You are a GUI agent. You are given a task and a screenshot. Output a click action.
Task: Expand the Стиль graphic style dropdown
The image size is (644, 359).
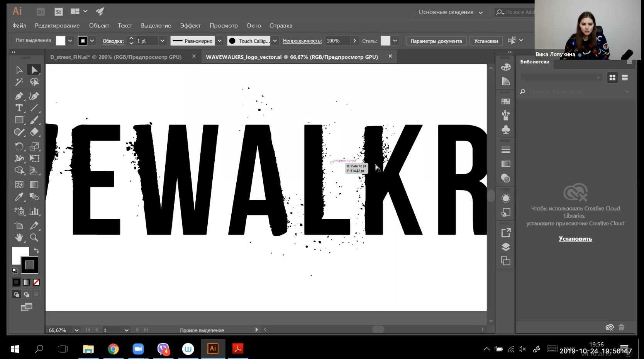pos(395,41)
